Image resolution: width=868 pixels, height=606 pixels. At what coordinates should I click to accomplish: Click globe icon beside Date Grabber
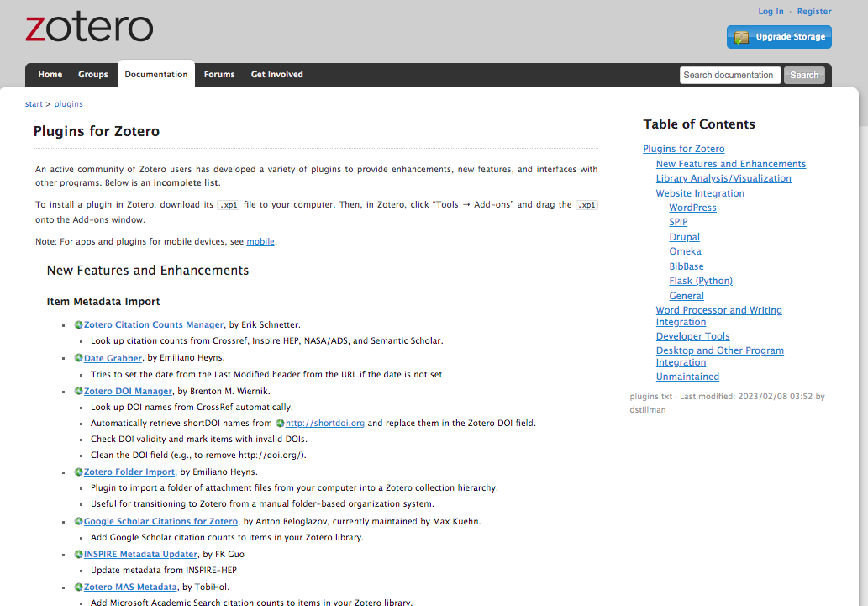(79, 358)
